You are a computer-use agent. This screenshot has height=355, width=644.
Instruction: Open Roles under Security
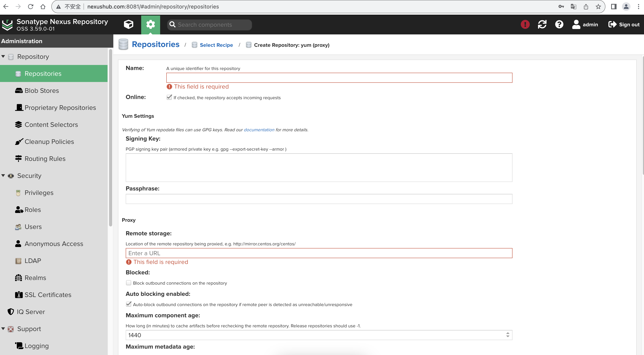54,210
